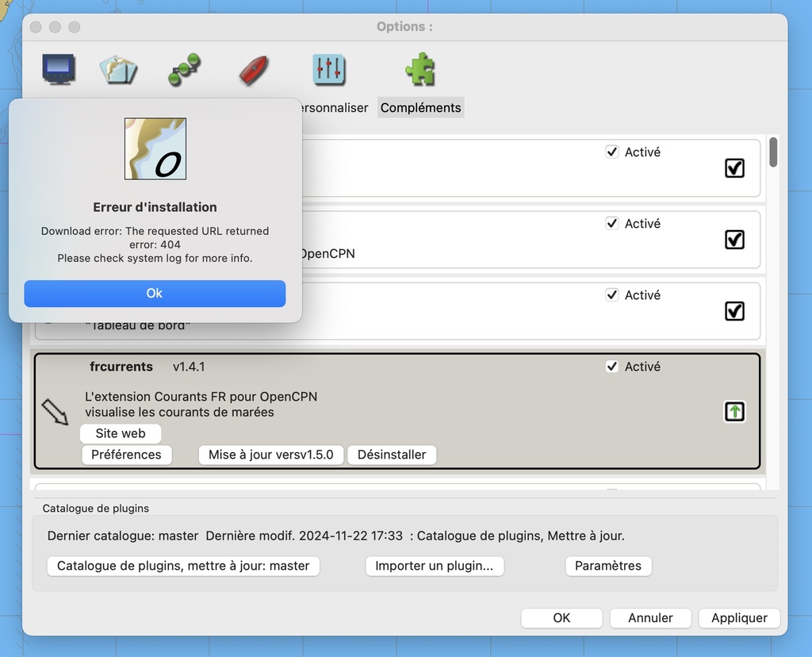
Task: Open the Ships red boat icon
Action: [x=254, y=70]
